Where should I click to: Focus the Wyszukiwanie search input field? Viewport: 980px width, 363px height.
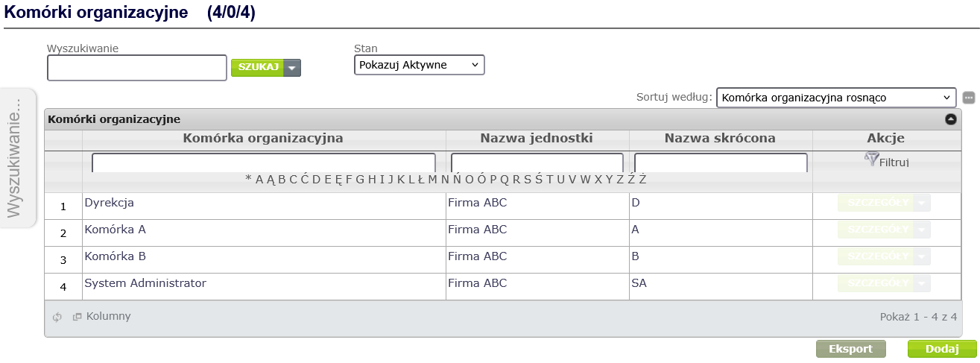[137, 68]
